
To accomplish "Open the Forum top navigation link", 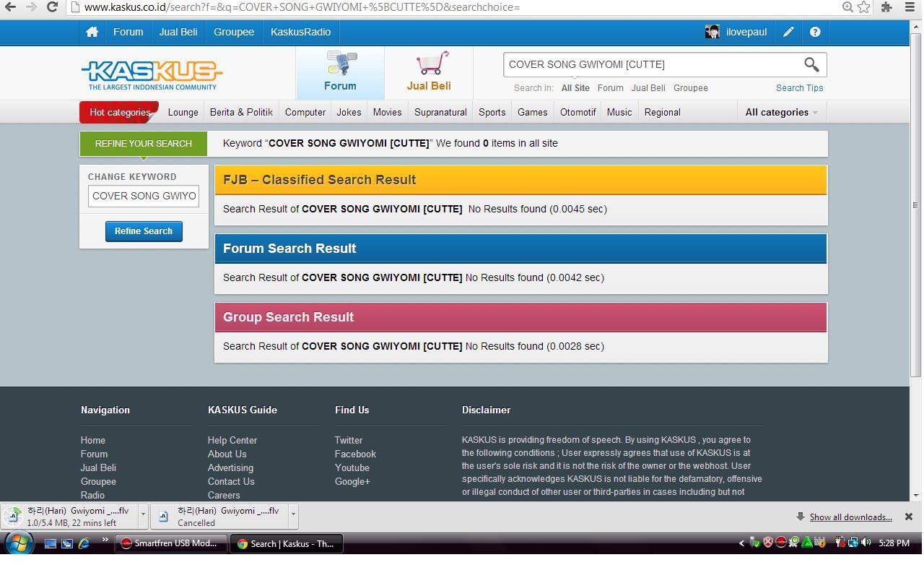I will pos(128,32).
